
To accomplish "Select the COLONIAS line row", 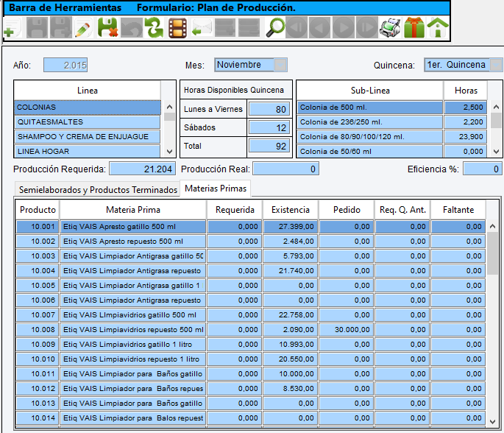I will [87, 108].
